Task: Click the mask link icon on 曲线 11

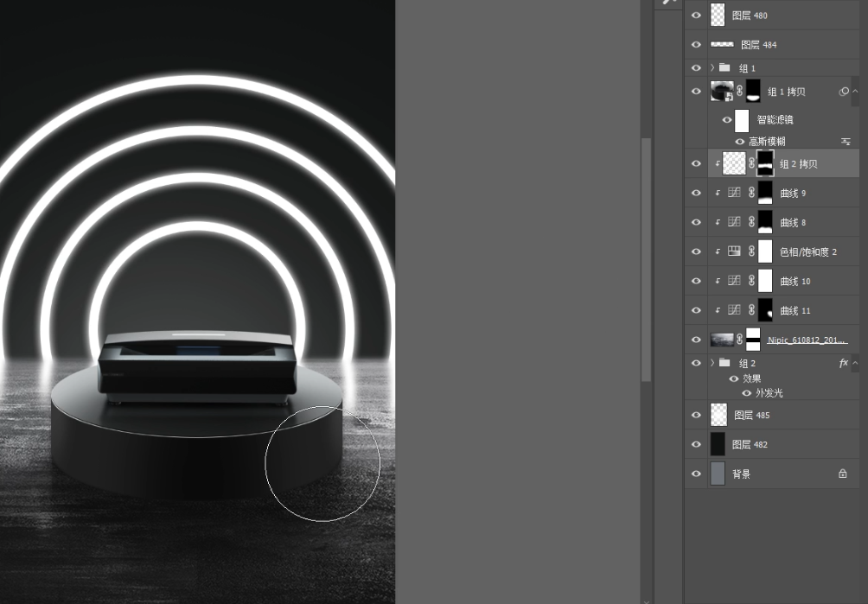Action: tap(752, 309)
